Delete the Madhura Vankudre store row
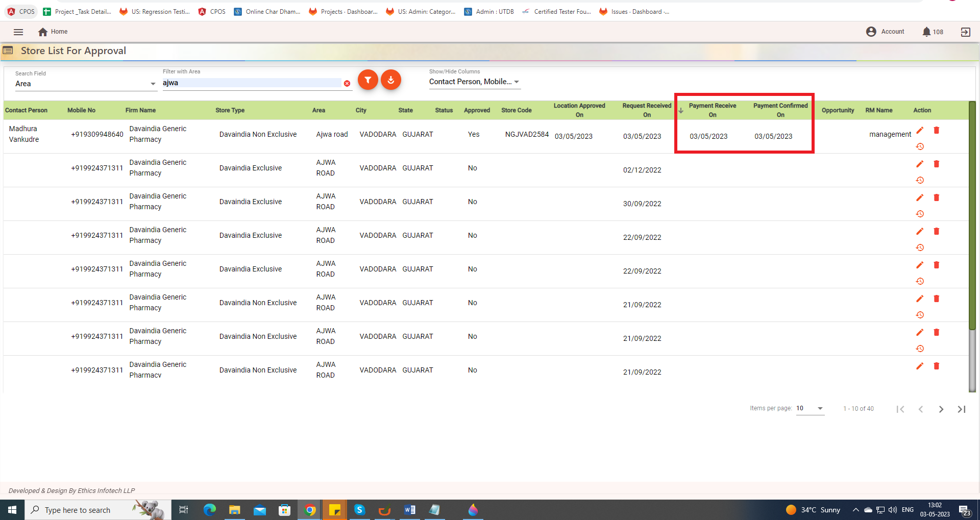The width and height of the screenshot is (980, 520). point(937,130)
